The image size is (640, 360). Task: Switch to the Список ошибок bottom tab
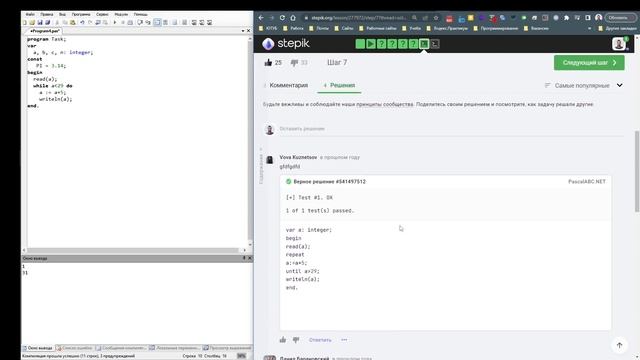74,348
